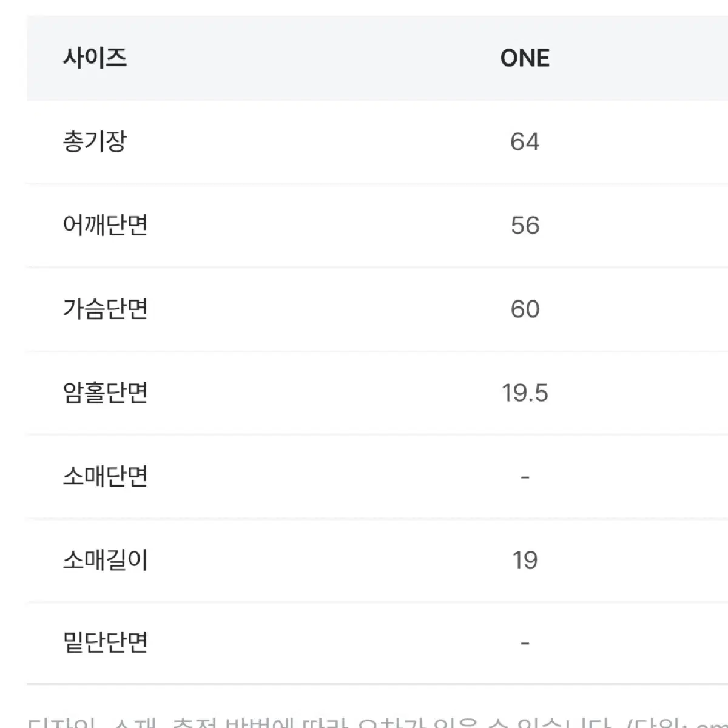Click the 어깨단면 row label
Viewport: 728px width, 728px height.
coord(106,226)
